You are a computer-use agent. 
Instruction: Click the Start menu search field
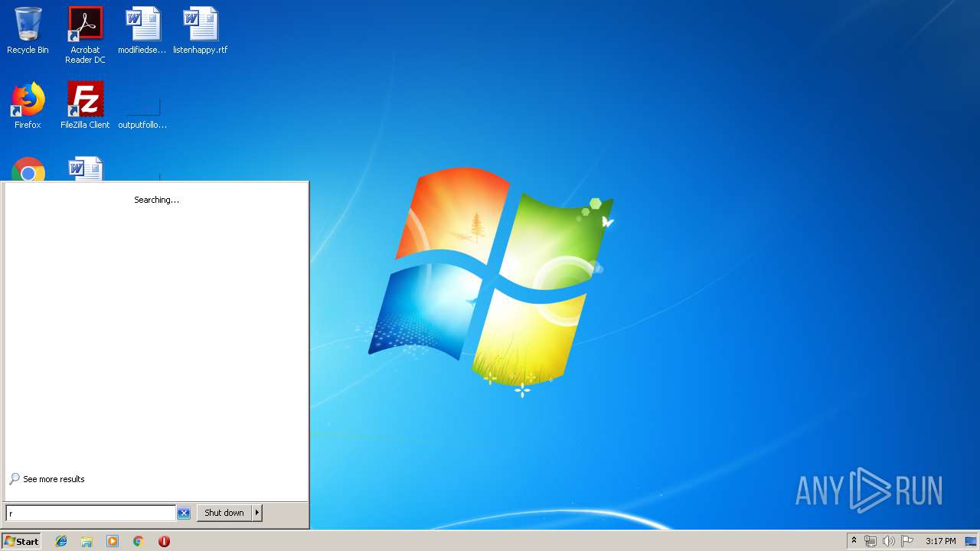[91, 513]
